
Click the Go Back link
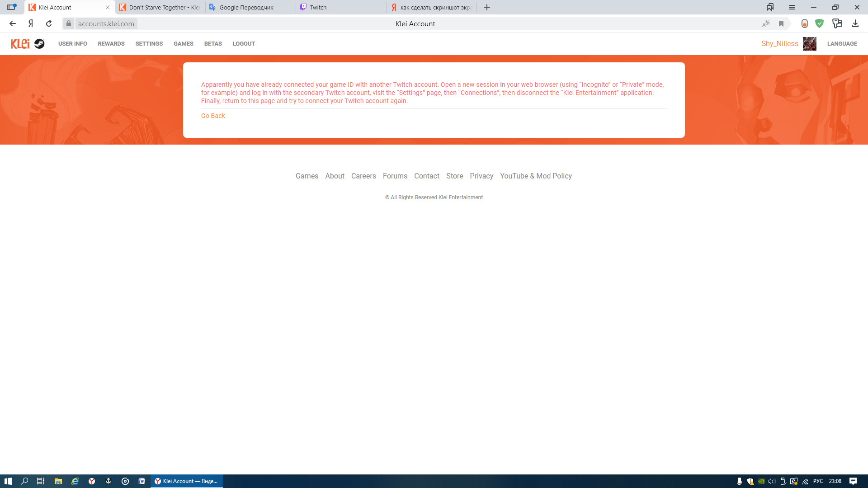(x=213, y=116)
